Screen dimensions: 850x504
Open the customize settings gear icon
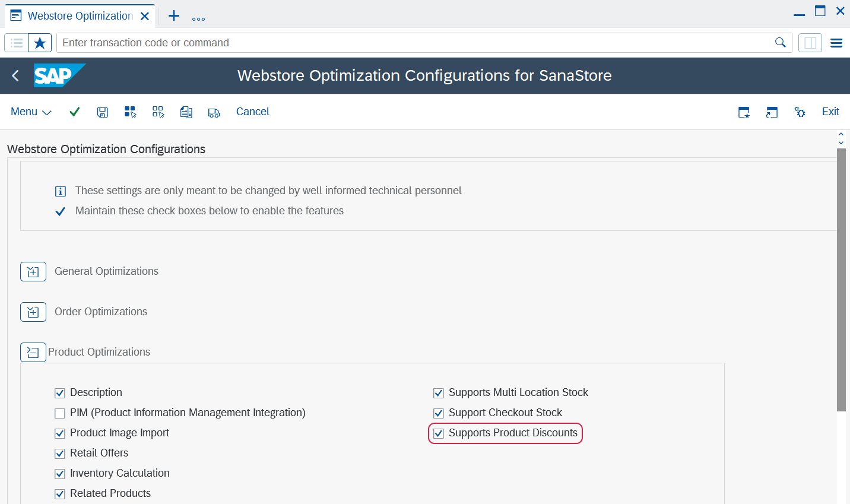click(800, 112)
